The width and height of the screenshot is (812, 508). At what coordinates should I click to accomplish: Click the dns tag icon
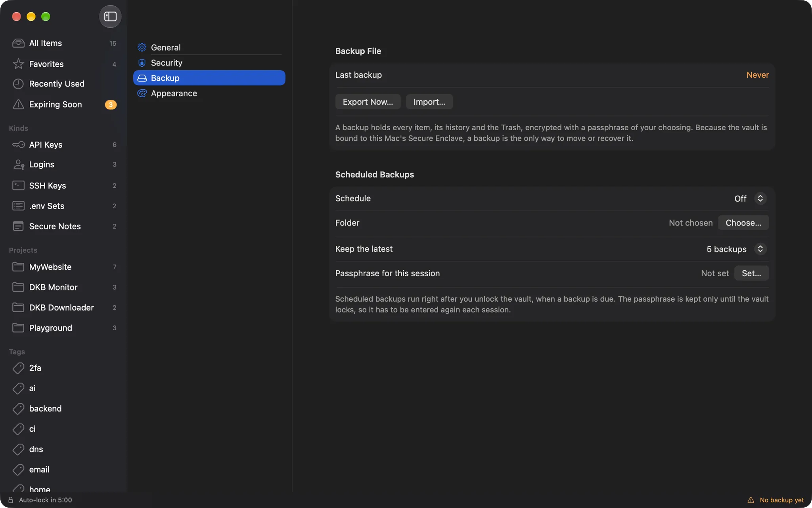click(x=18, y=449)
